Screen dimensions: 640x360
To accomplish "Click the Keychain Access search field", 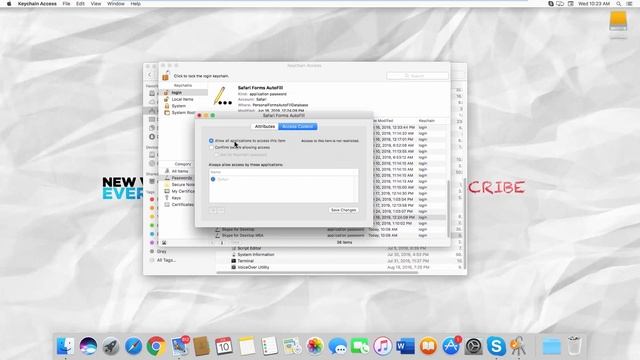I will [417, 76].
